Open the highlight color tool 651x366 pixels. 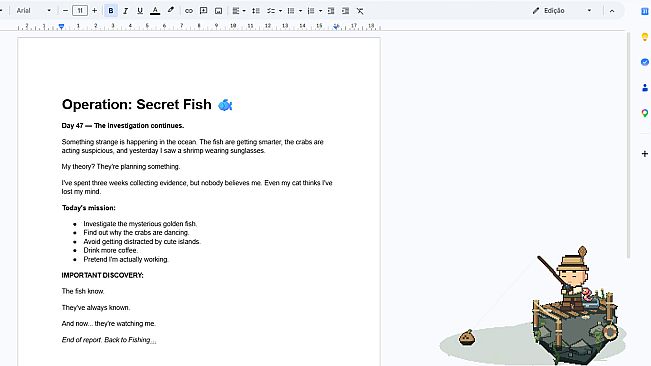click(171, 11)
